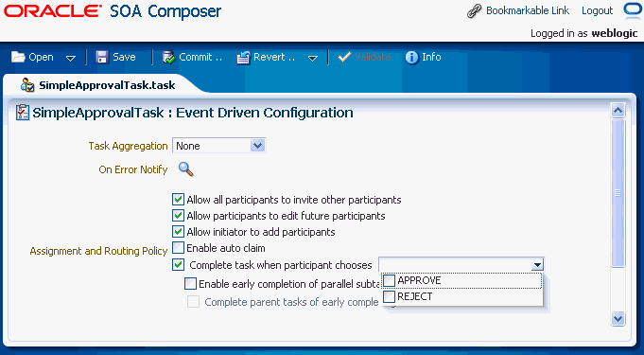Screen dimensions: 644x355
Task: Click the Save toolbar button
Action: 115,57
